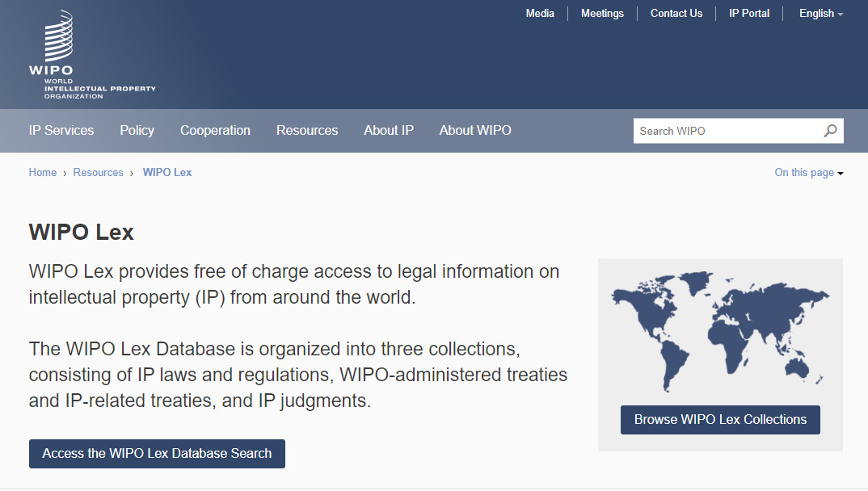Open the Resources menu
This screenshot has width=868, height=491.
tap(307, 131)
